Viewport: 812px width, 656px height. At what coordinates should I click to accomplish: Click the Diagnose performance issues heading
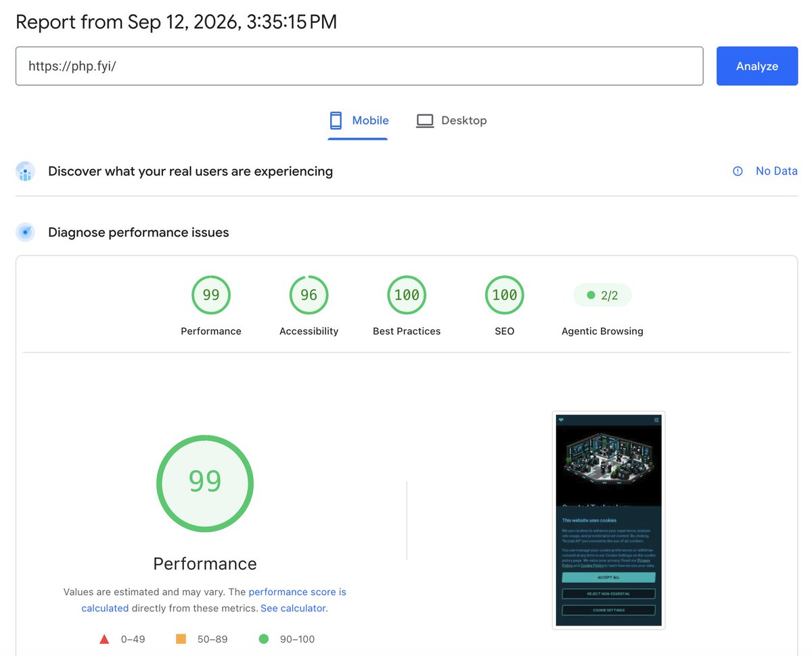[x=139, y=233]
